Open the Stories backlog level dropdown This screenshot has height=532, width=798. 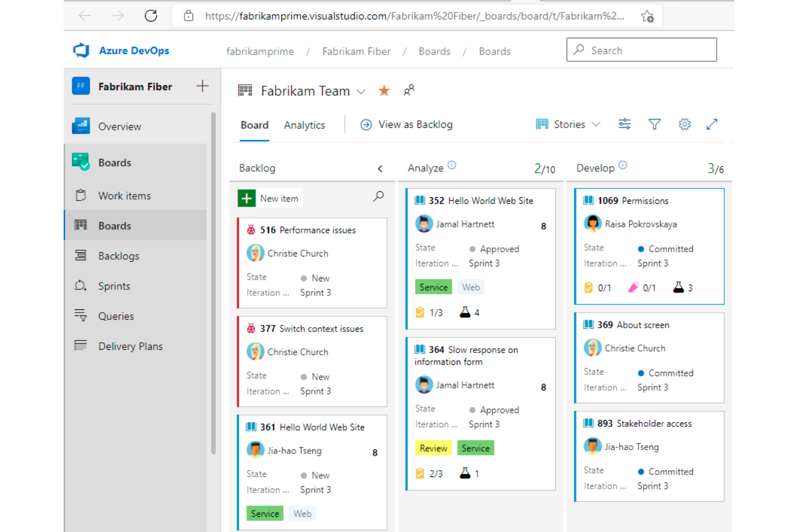click(596, 124)
